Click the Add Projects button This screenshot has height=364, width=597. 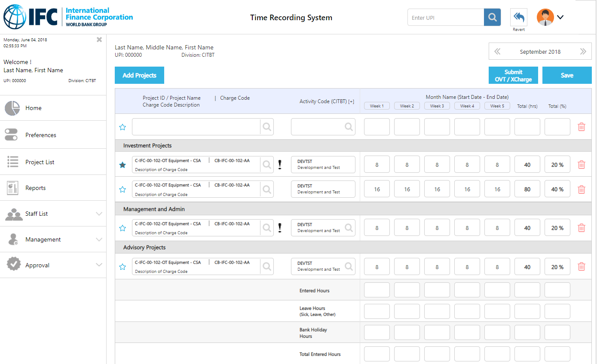pyautogui.click(x=139, y=76)
